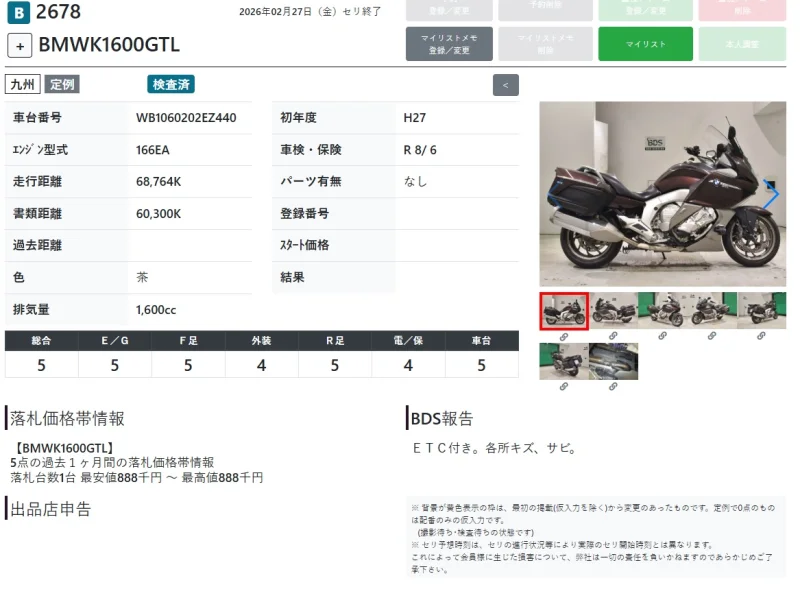Select the fourth thumbnail with front-left view
This screenshot has width=800, height=600.
712,310
